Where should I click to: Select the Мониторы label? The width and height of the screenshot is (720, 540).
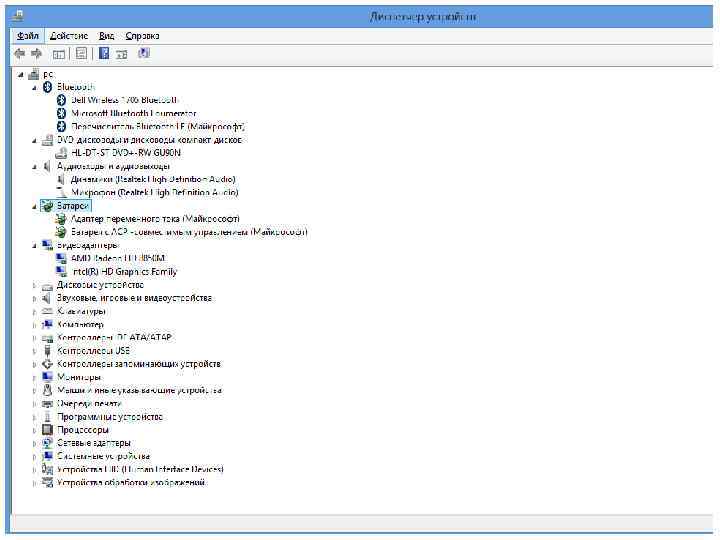point(79,377)
